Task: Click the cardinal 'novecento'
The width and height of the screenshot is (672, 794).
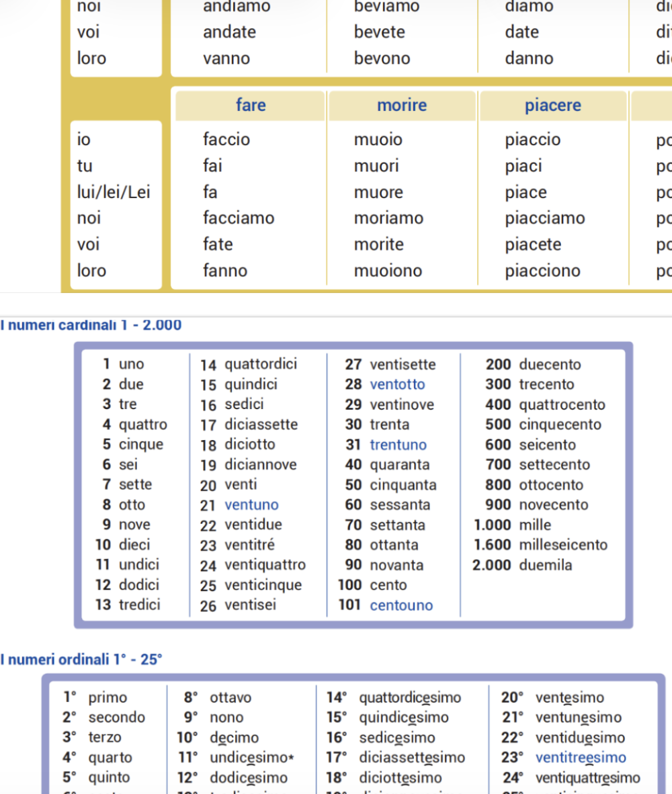Action: pyautogui.click(x=554, y=505)
